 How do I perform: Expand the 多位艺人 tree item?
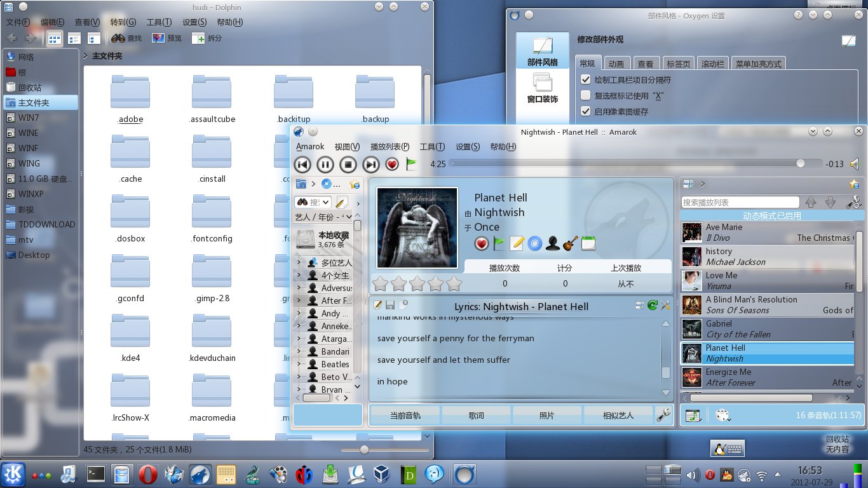coord(299,262)
